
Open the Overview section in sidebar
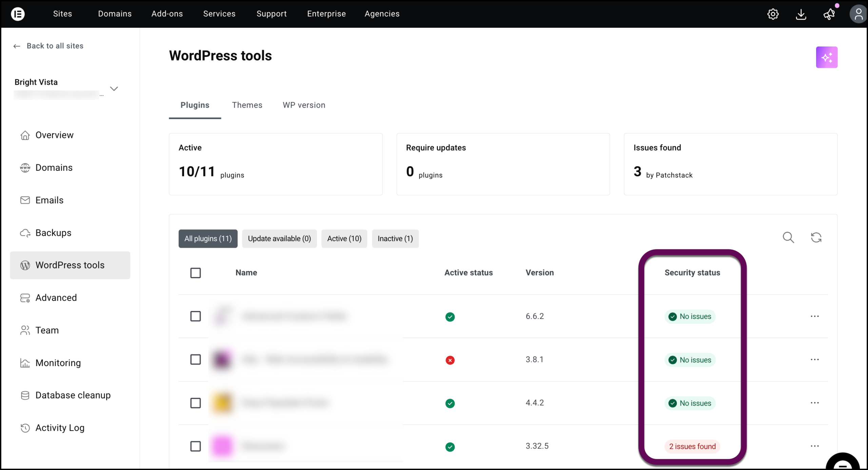[55, 135]
